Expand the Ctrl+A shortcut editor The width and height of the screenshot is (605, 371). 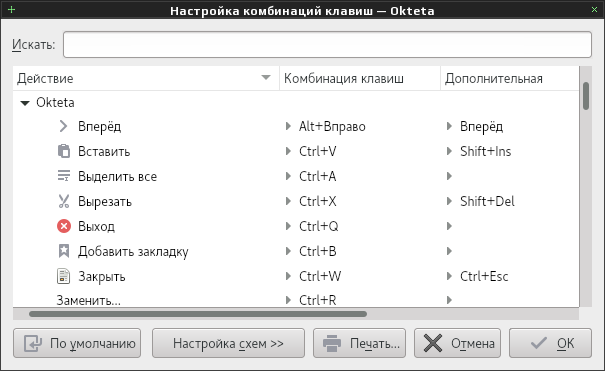click(x=288, y=176)
